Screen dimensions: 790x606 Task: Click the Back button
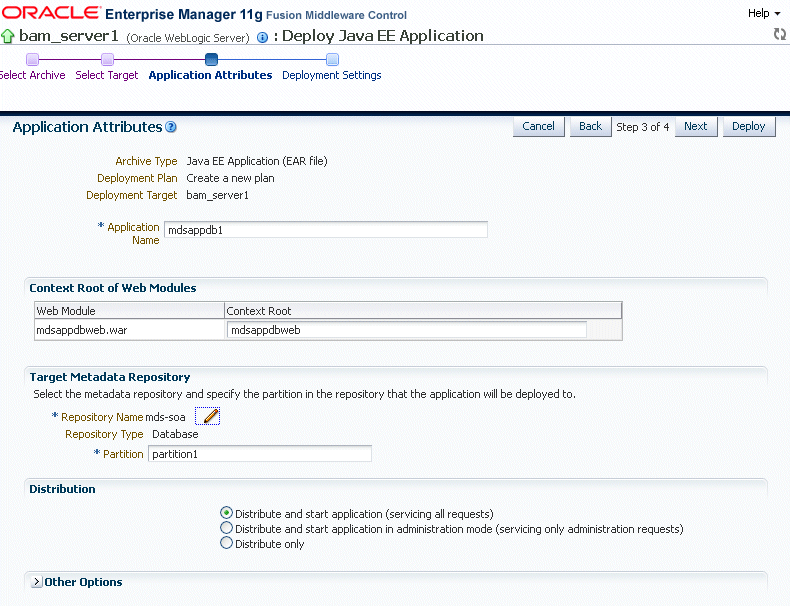590,126
